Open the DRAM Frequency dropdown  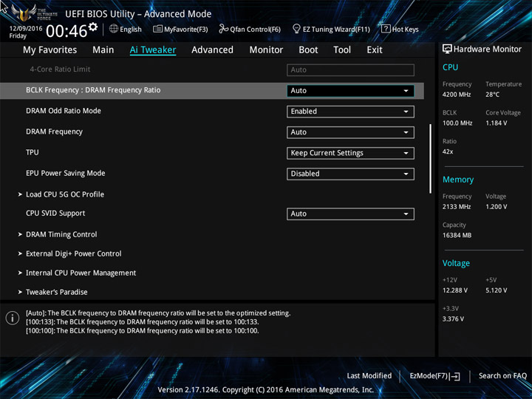coord(350,132)
